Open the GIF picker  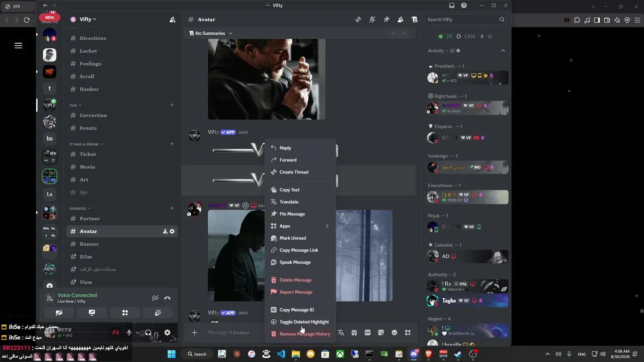(367, 332)
